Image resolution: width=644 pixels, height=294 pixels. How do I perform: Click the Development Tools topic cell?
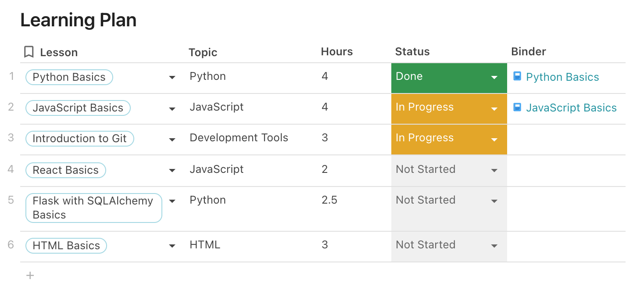tap(239, 138)
